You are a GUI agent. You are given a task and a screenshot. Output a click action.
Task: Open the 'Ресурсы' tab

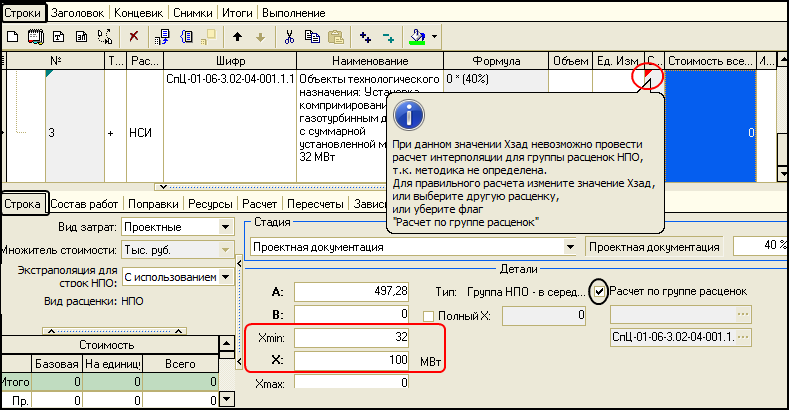[210, 204]
